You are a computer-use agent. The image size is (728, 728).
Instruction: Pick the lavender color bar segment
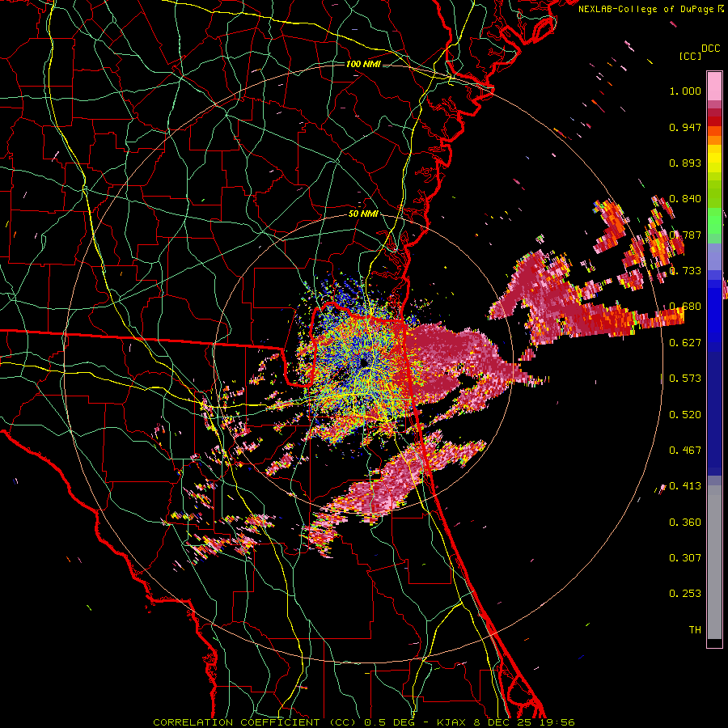pyautogui.click(x=714, y=257)
